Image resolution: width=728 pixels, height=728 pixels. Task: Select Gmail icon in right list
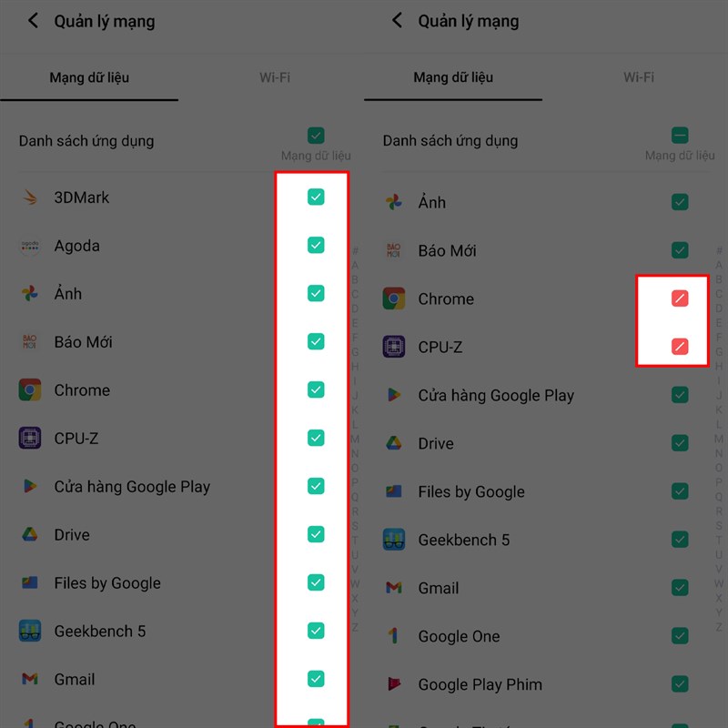(394, 588)
